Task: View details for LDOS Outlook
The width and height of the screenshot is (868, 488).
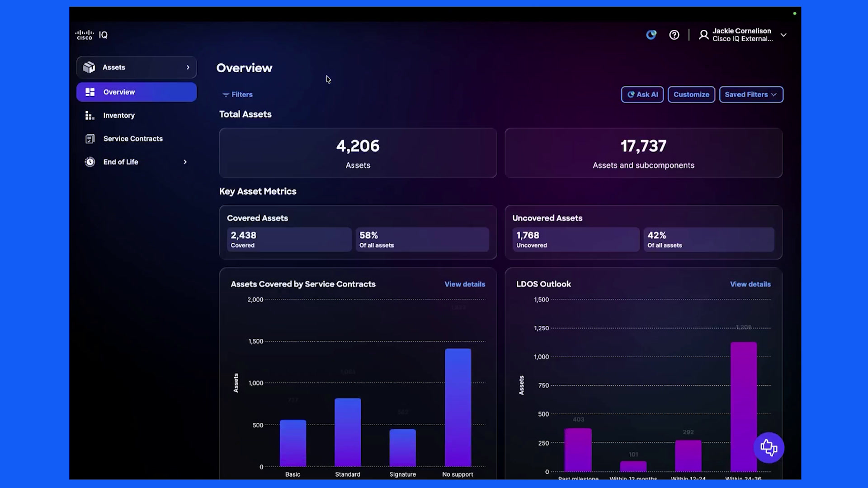Action: 750,284
